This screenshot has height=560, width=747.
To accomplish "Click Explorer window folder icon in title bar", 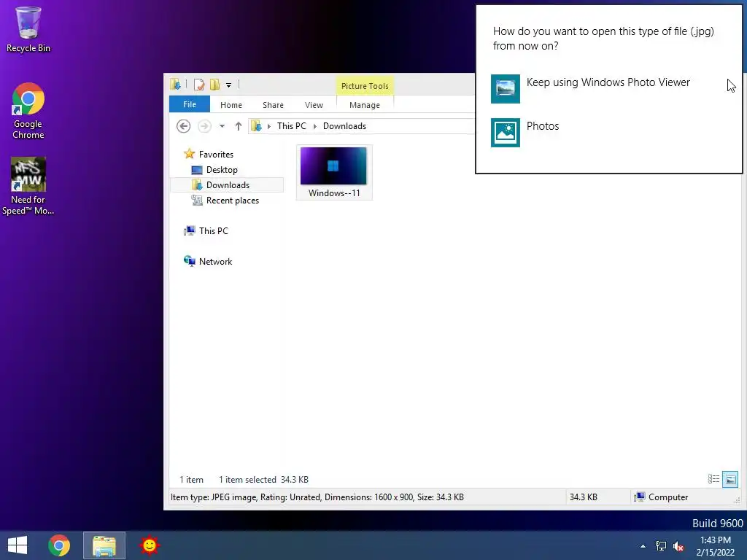I will point(175,85).
